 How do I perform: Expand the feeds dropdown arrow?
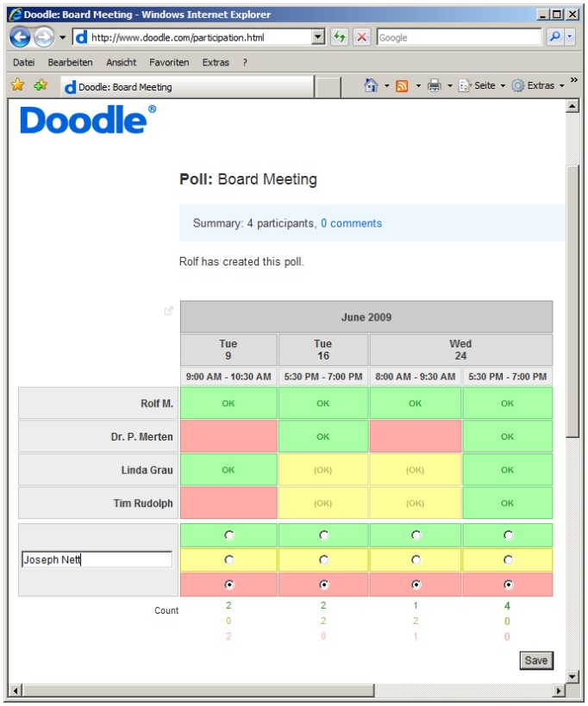418,85
